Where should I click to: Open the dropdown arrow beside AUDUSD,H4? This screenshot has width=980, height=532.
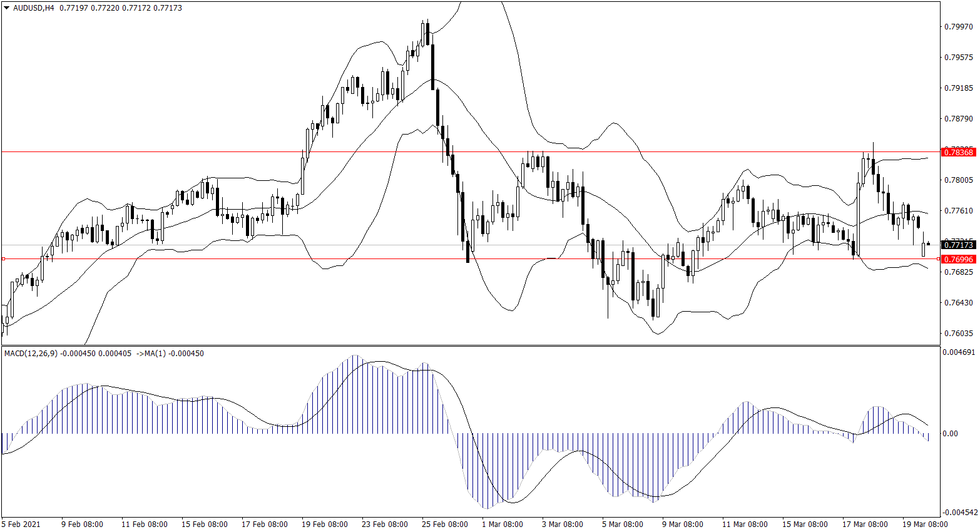click(7, 8)
